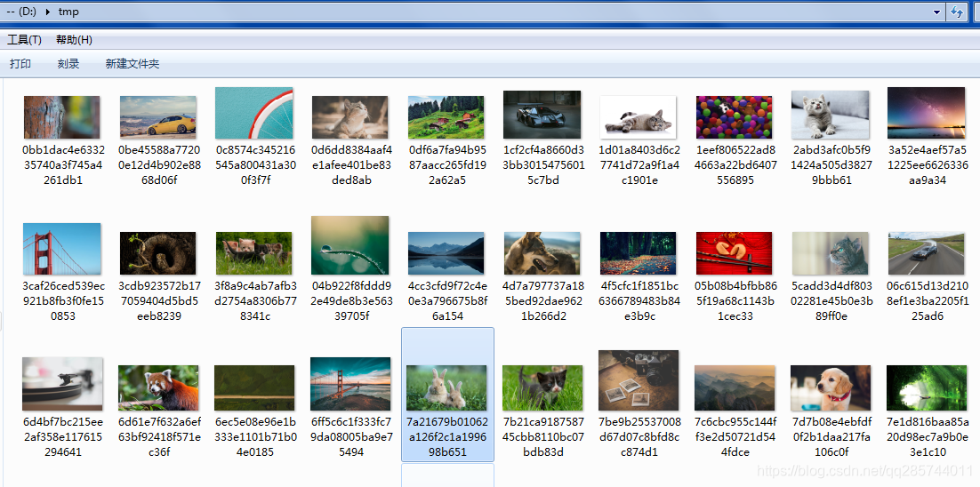Select red panda thumbnail 6d61e7f632a6ef
The height and width of the screenshot is (487, 980).
coord(157,387)
